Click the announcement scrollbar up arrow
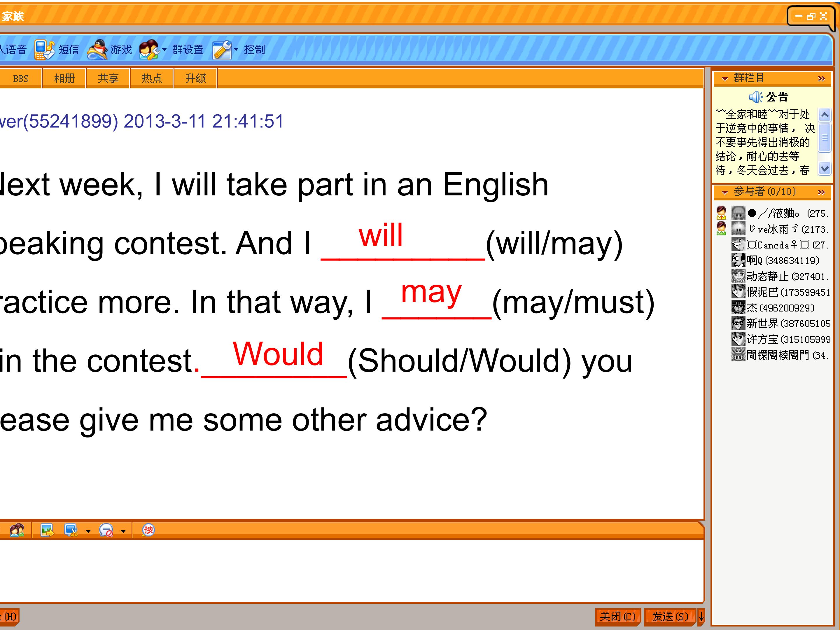 (825, 115)
